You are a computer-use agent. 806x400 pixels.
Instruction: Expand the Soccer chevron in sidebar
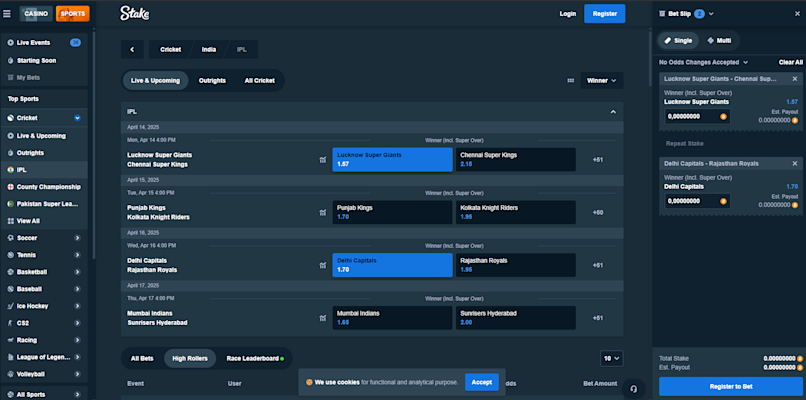click(x=77, y=238)
